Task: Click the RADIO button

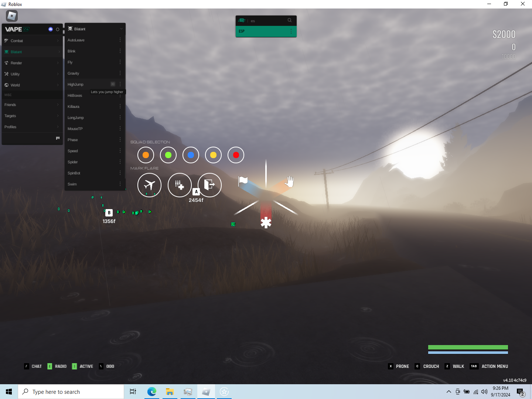Action: pyautogui.click(x=57, y=366)
